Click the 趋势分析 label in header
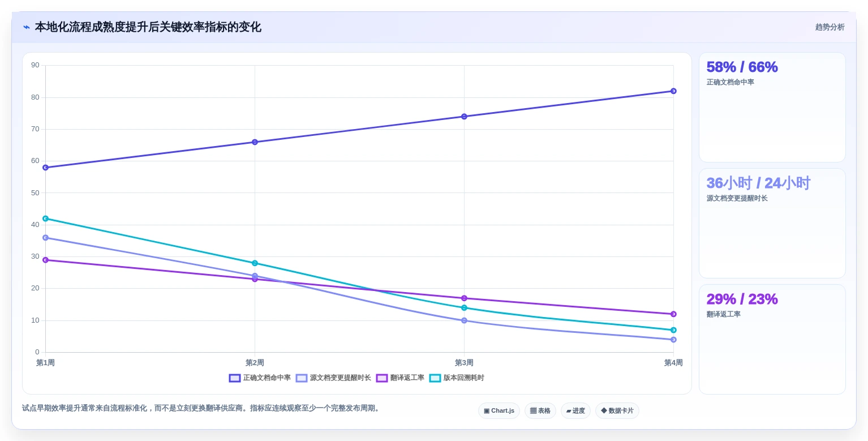868x441 pixels. pyautogui.click(x=830, y=27)
